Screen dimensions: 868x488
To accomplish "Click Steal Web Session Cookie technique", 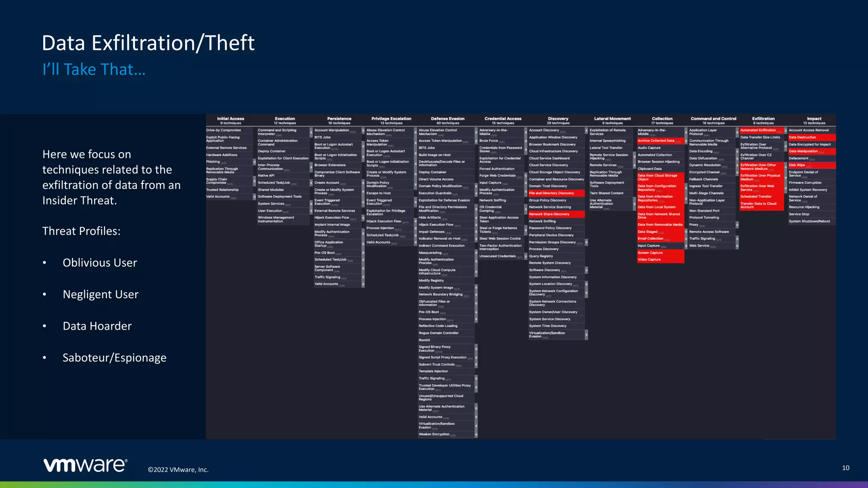I will click(501, 238).
